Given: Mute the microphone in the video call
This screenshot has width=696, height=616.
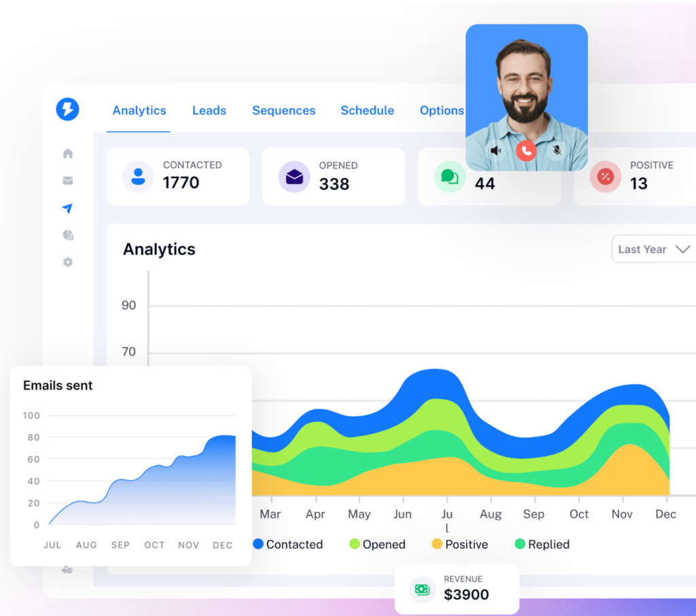Looking at the screenshot, I should pos(557,150).
